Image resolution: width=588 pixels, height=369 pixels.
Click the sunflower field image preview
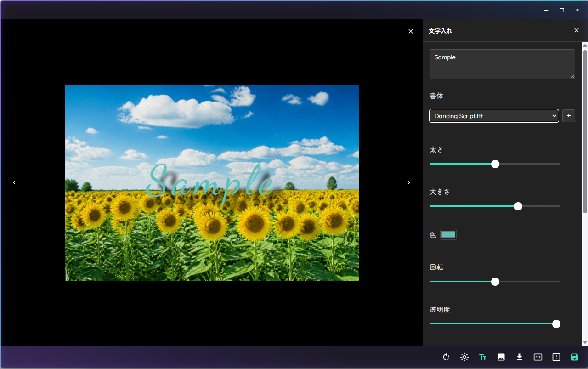[212, 182]
